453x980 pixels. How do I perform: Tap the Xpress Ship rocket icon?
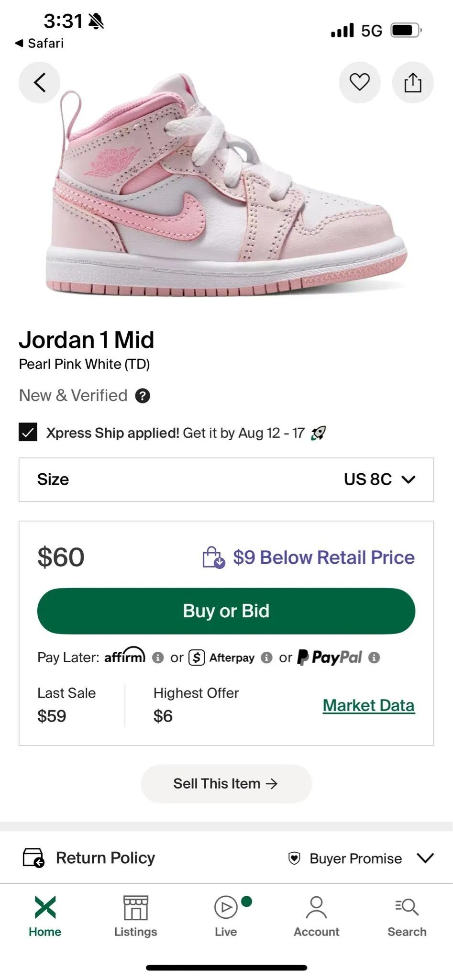[x=318, y=433]
